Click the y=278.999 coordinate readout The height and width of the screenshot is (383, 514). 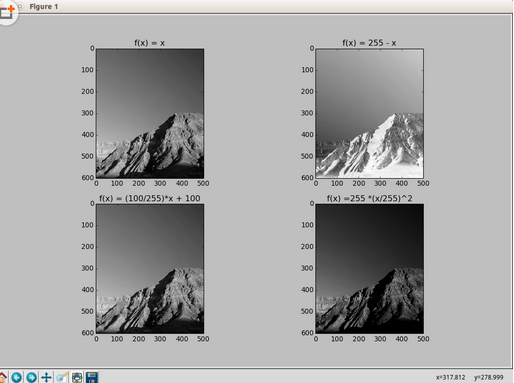coord(488,377)
